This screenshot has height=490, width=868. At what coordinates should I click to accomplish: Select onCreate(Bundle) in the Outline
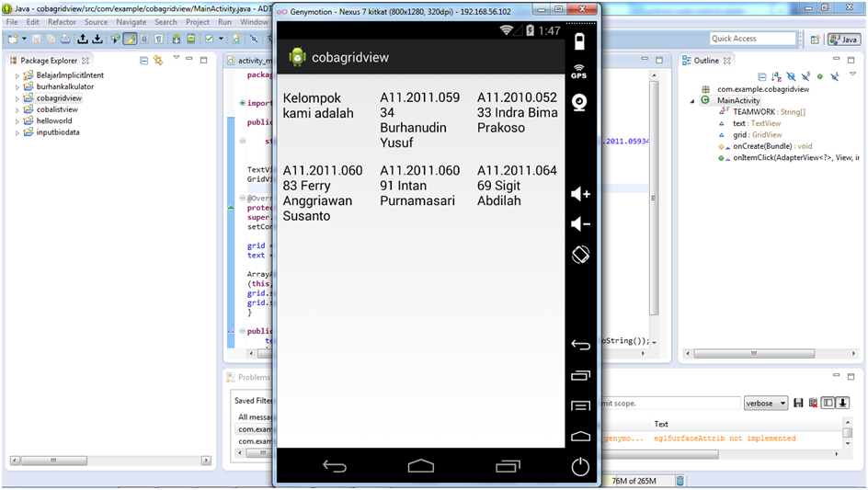pos(772,147)
